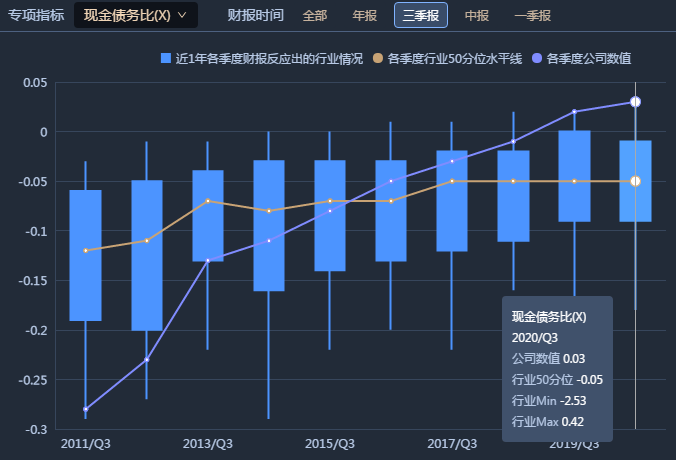This screenshot has height=460, width=676.
Task: Toggle the 各季度公司数值 legend item
Action: 582,59
